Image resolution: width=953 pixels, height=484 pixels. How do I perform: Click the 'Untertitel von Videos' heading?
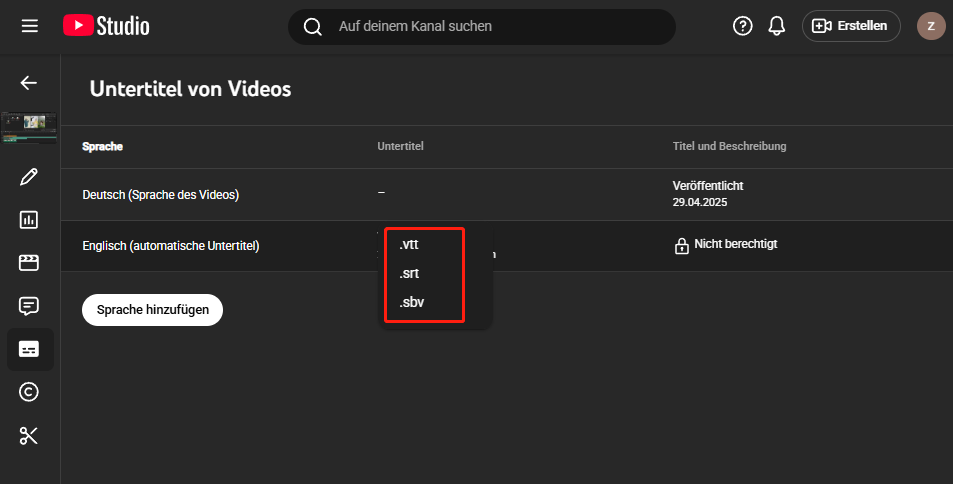pos(190,89)
